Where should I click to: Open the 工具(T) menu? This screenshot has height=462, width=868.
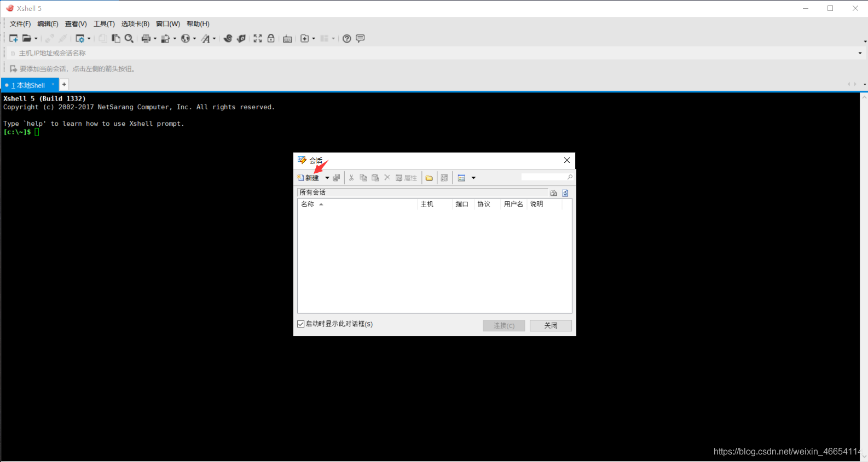tap(104, 24)
